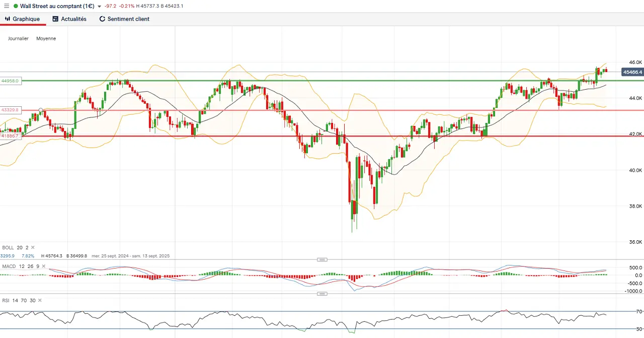Image resolution: width=644 pixels, height=338 pixels.
Task: Click the Journalier timeframe selector
Action: tap(18, 39)
